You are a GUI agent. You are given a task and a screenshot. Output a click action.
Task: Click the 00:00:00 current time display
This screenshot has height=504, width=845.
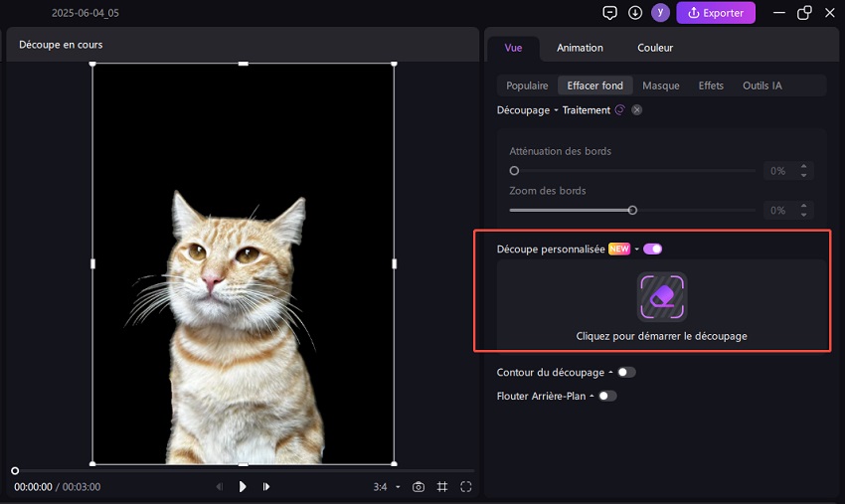pyautogui.click(x=34, y=487)
